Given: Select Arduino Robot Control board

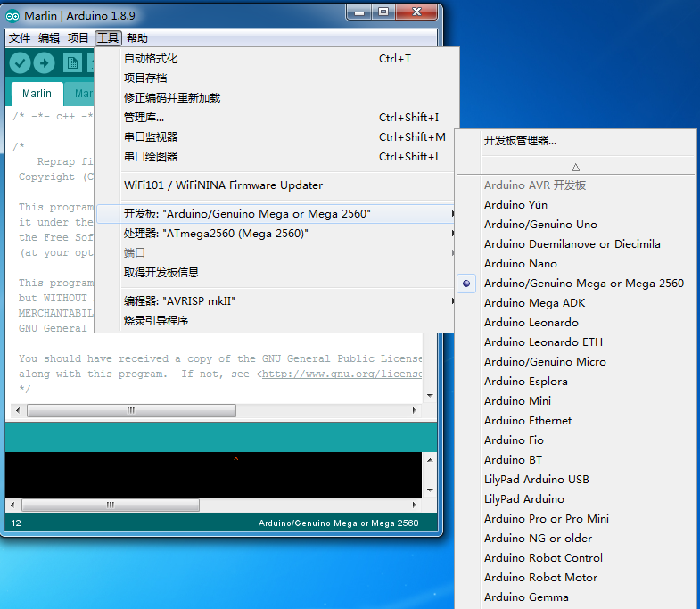Looking at the screenshot, I should (576, 558).
